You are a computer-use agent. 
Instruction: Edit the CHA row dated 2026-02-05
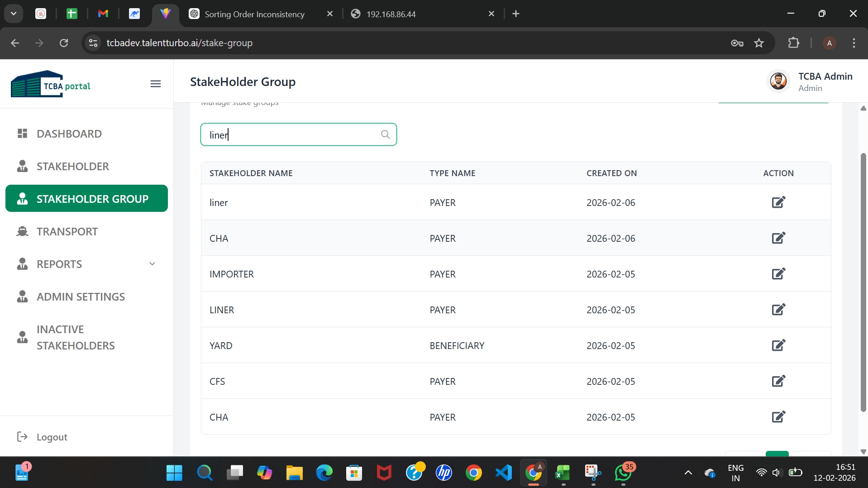pyautogui.click(x=778, y=417)
